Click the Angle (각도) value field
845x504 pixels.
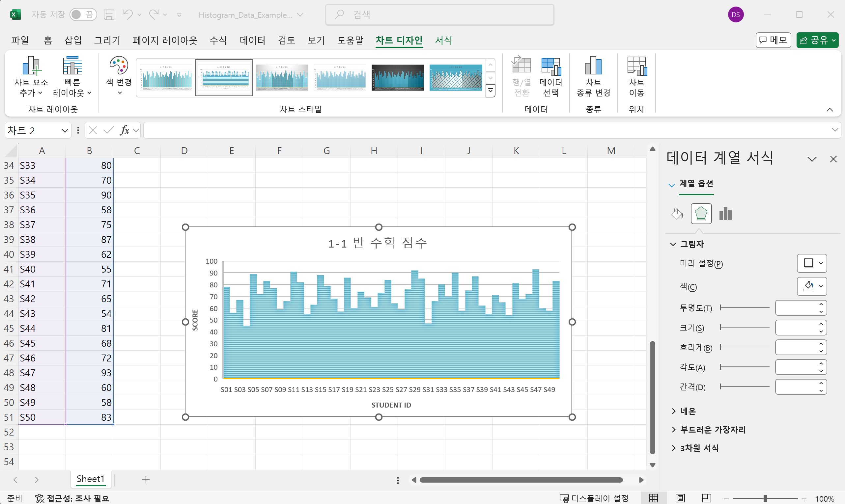(x=796, y=367)
